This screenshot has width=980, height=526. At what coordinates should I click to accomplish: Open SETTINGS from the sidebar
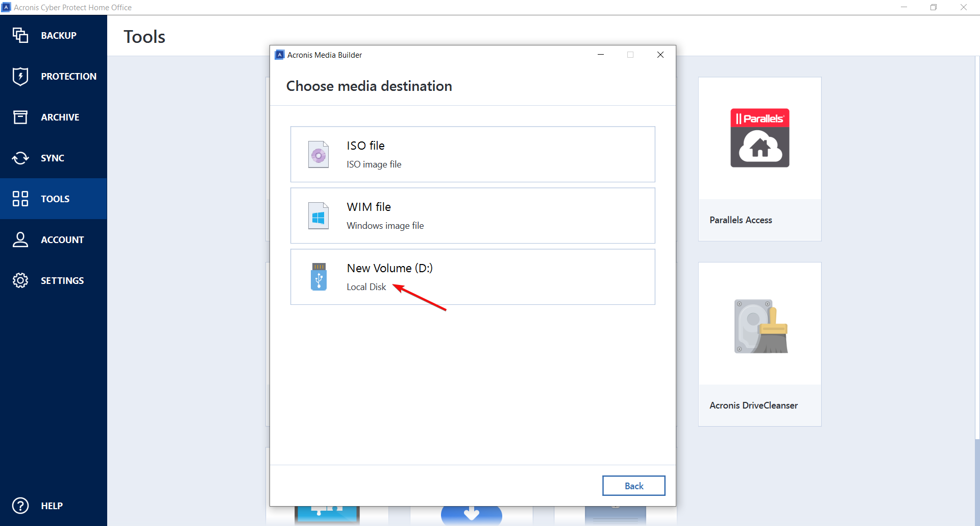point(54,280)
